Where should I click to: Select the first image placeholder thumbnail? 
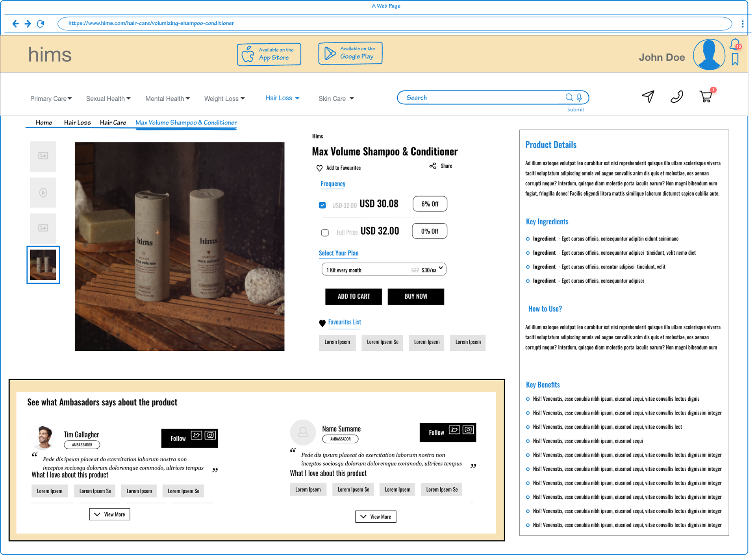pos(43,156)
